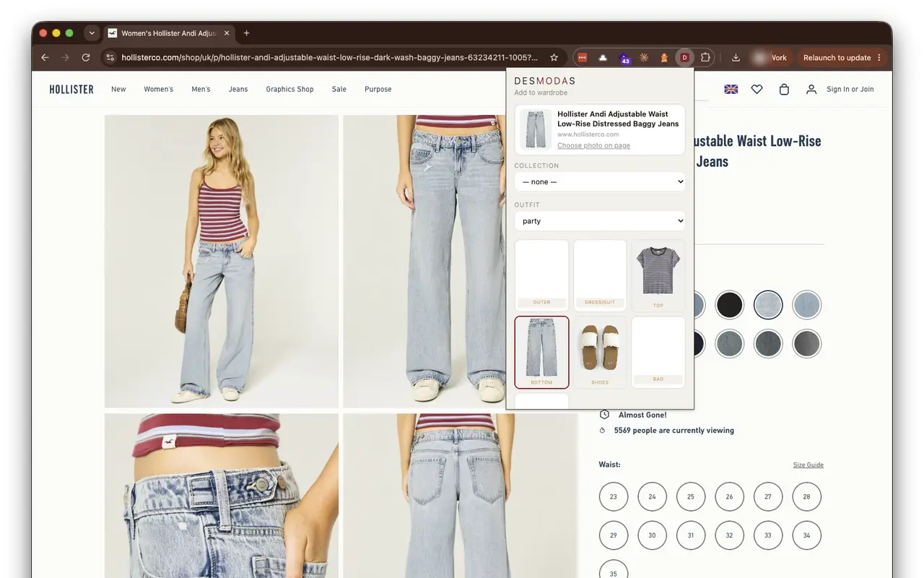The width and height of the screenshot is (924, 578).
Task: Click the UK flag region selector
Action: click(731, 89)
